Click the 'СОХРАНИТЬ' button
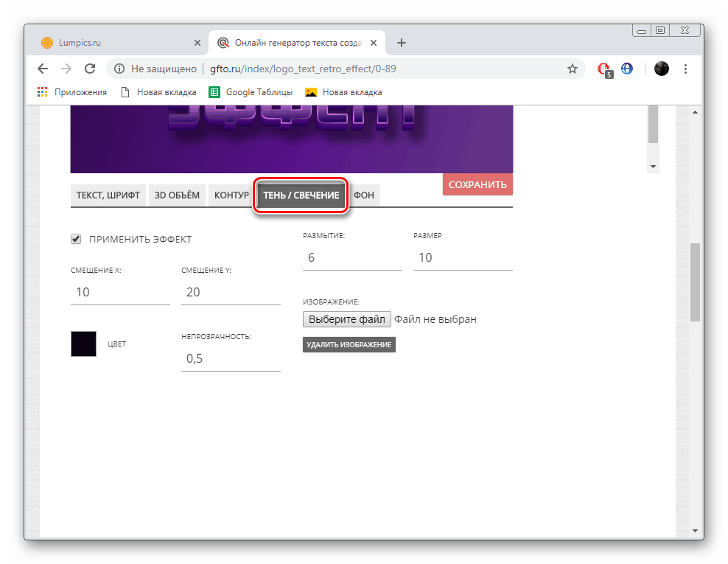The height and width of the screenshot is (564, 728). click(477, 184)
